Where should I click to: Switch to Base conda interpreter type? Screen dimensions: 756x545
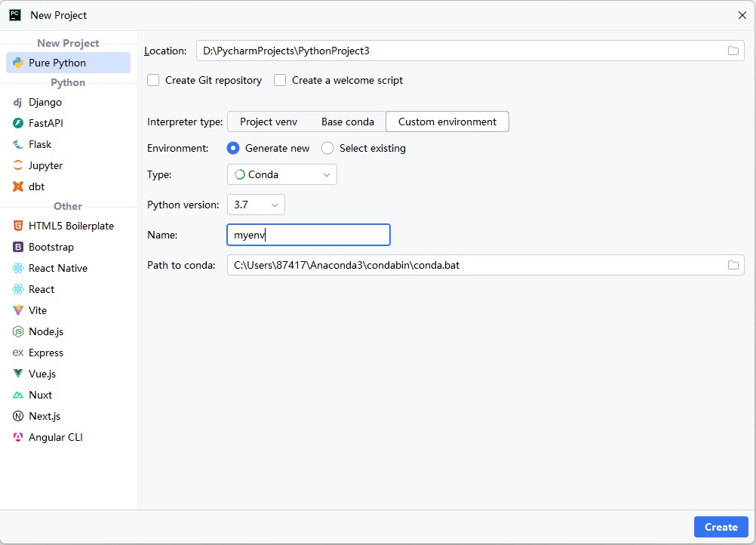tap(348, 122)
